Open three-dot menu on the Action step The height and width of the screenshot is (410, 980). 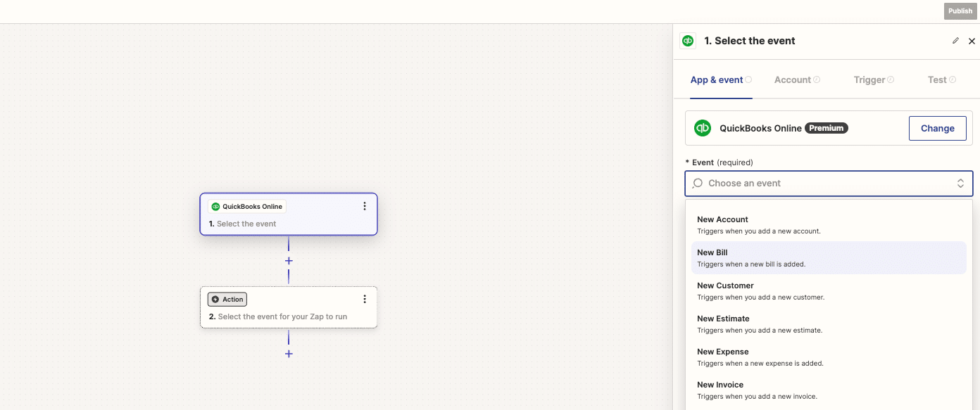(x=365, y=299)
